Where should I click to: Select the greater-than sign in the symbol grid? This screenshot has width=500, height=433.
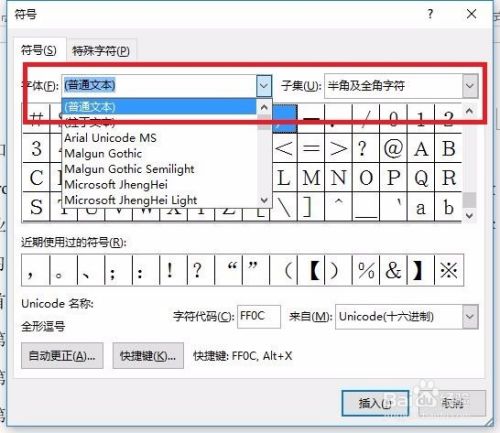338,148
